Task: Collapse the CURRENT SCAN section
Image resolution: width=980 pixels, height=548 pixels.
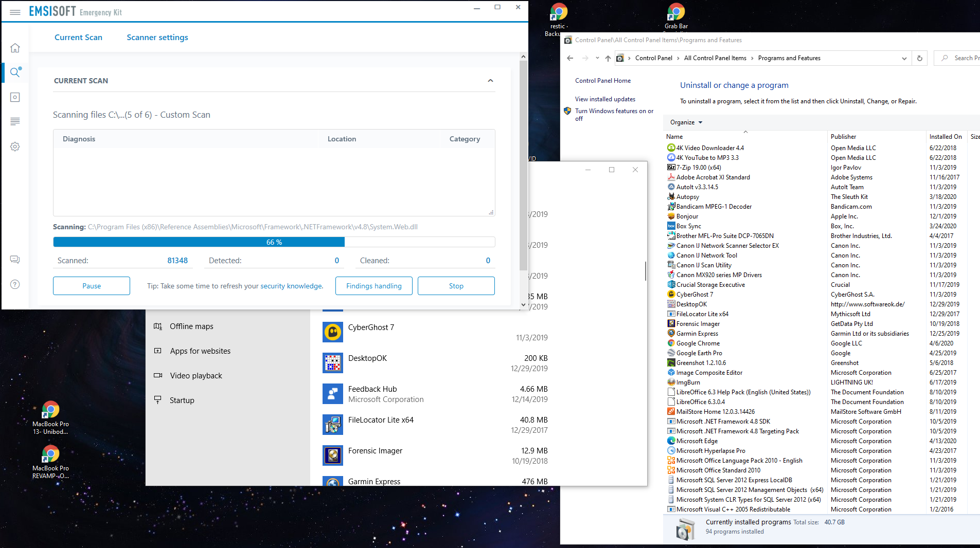Action: [x=490, y=81]
